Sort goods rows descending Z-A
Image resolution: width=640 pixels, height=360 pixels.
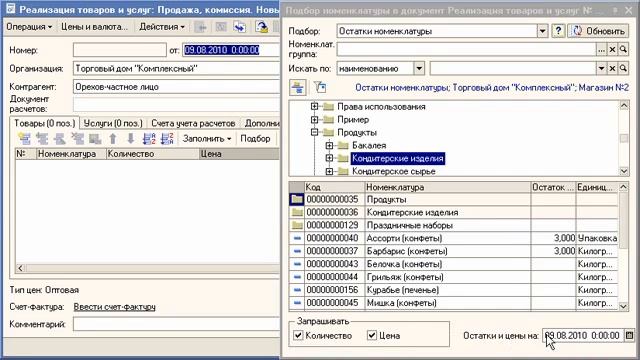point(167,139)
